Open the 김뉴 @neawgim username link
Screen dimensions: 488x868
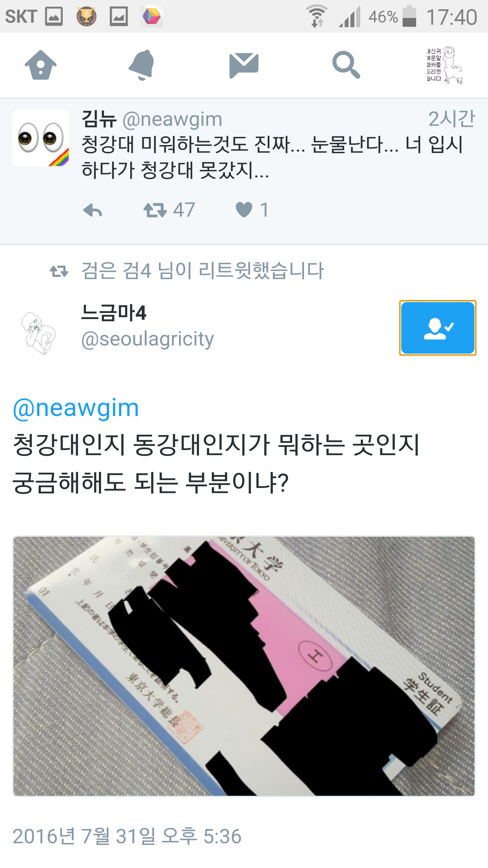(152, 119)
